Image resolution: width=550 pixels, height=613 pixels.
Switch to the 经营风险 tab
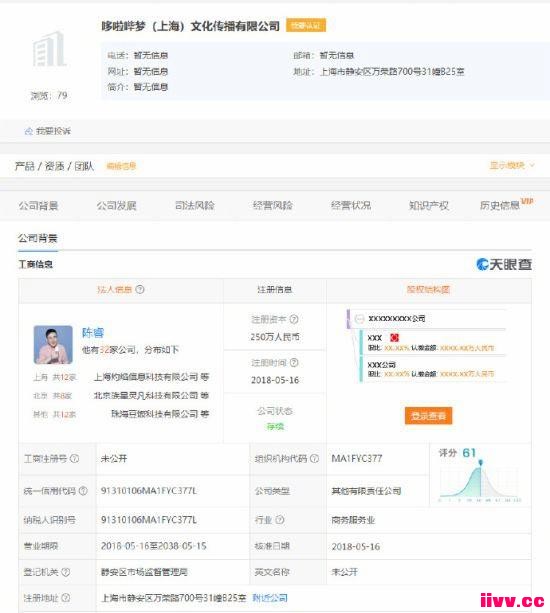pos(273,206)
